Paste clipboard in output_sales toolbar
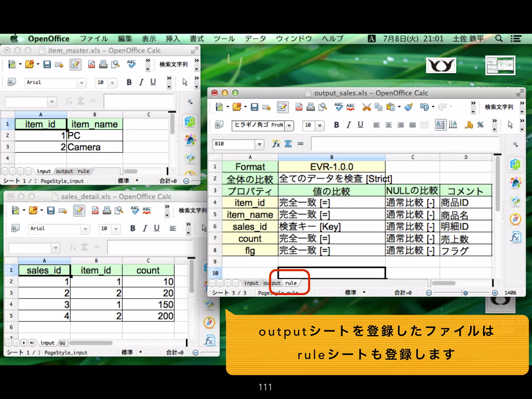Screen dimensions: 532x399 tap(390, 107)
